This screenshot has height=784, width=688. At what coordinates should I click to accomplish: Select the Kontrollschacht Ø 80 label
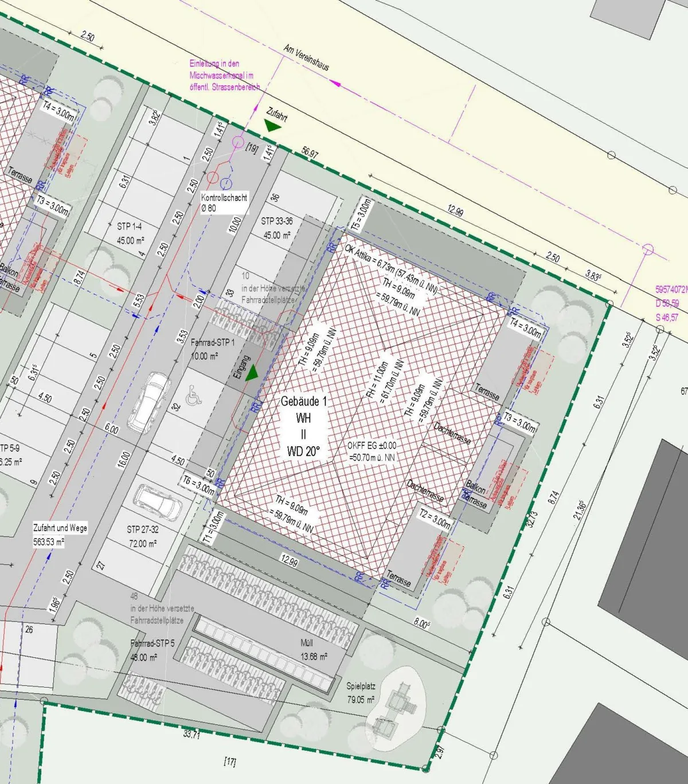224,202
